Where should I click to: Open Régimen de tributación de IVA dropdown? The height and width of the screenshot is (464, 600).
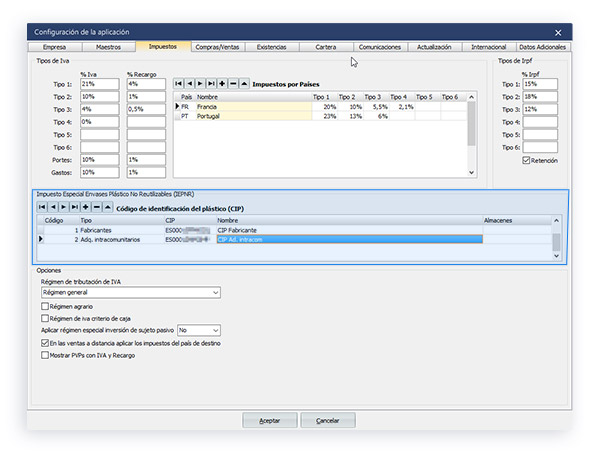(215, 293)
